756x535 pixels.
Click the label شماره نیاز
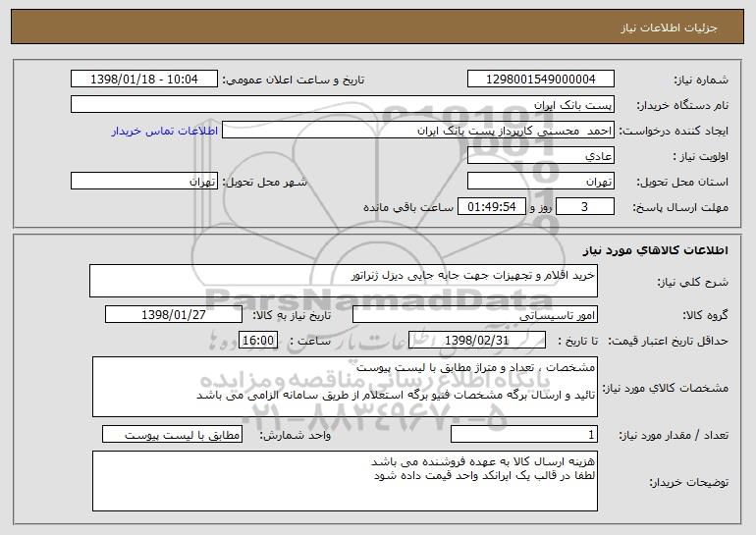pos(701,80)
